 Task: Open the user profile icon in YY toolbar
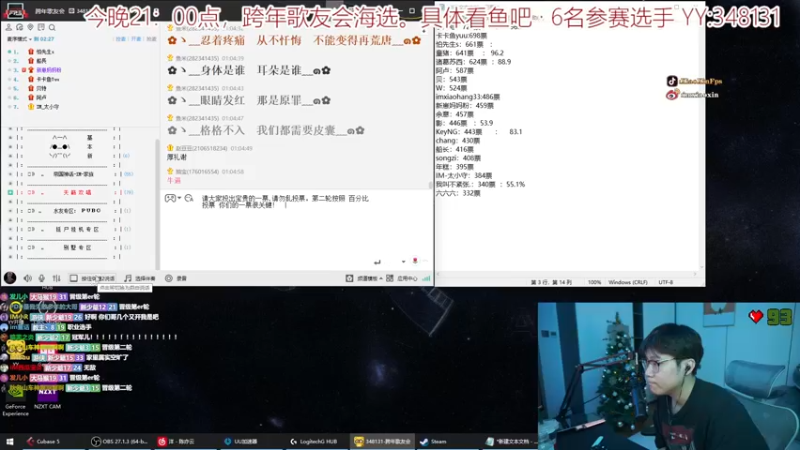[9, 28]
